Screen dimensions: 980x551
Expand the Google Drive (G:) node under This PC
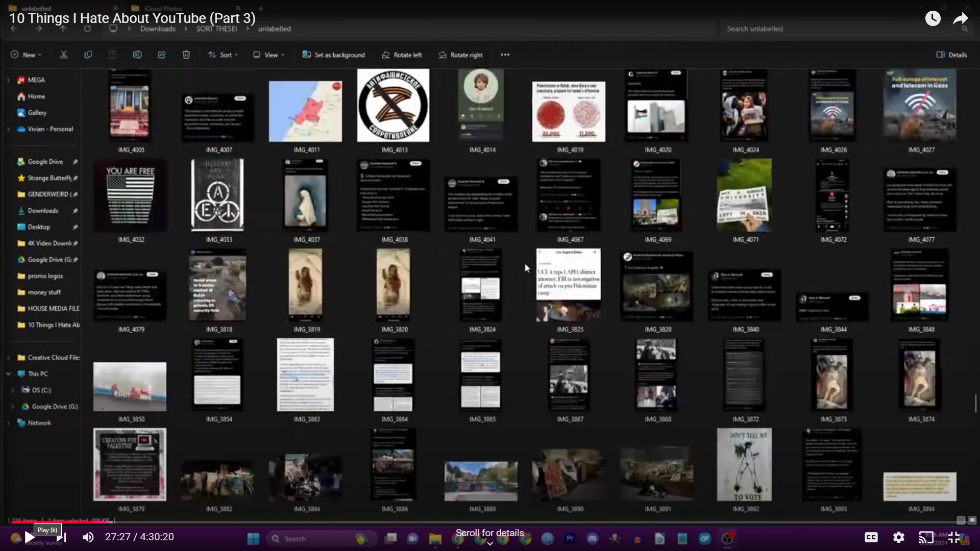[13, 407]
